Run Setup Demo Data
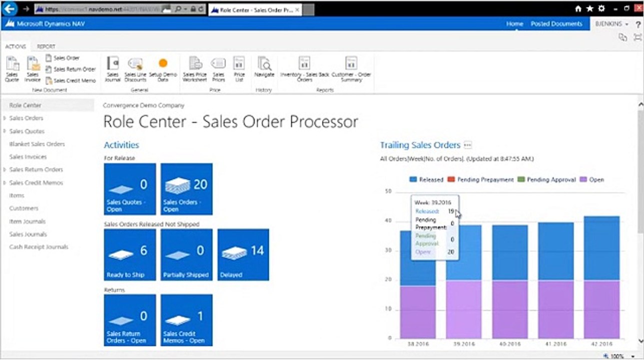Viewport: 644px width, 360px height. point(163,69)
